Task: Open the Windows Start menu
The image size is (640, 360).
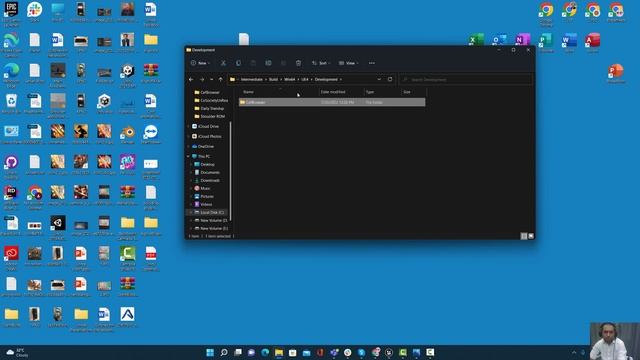Action: [210, 352]
